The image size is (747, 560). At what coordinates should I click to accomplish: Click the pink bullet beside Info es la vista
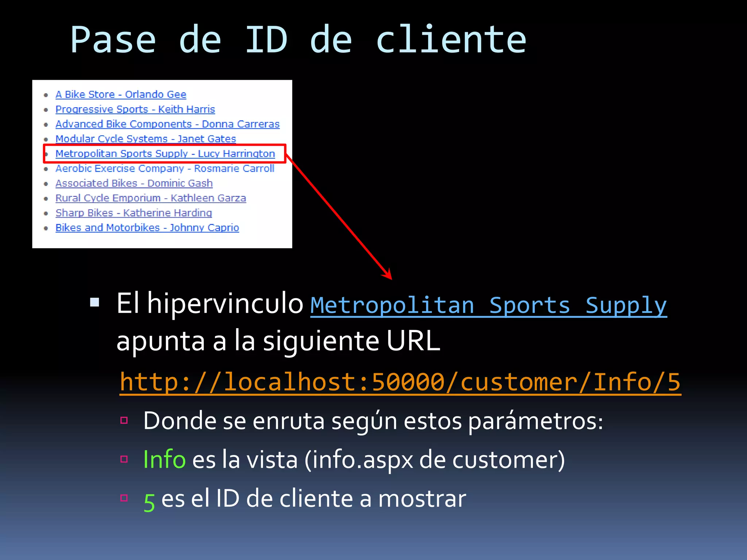pos(124,459)
